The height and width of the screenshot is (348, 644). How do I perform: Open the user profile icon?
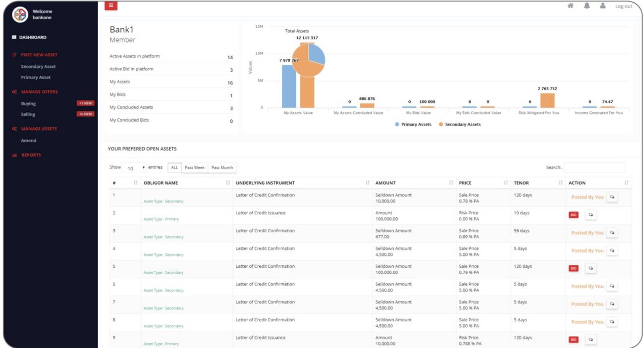602,6
